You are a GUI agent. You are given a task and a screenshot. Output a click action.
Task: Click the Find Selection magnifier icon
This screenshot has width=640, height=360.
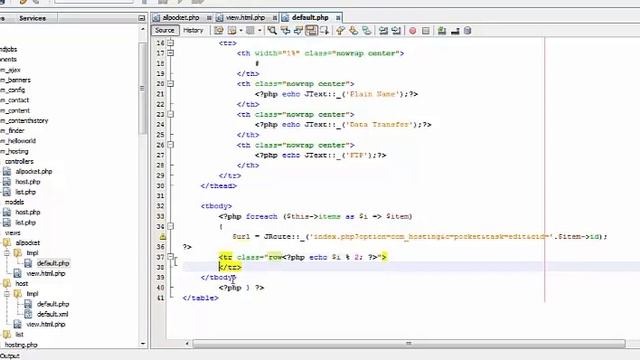[272, 31]
